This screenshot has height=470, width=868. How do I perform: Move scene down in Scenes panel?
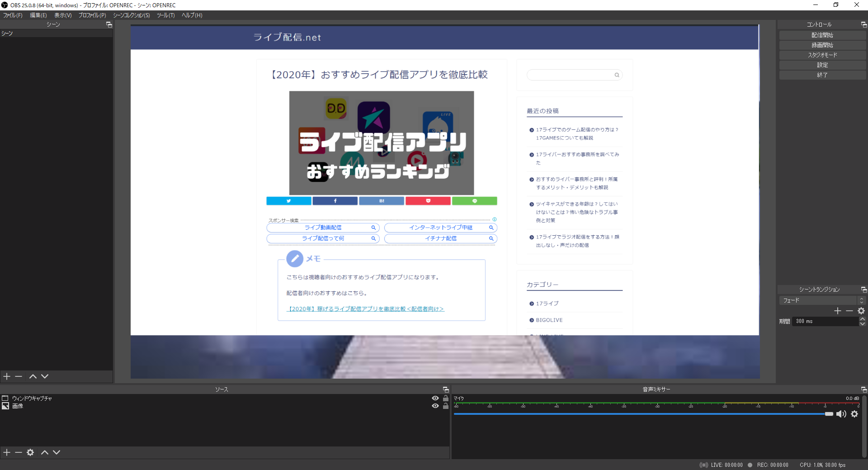[x=45, y=376]
